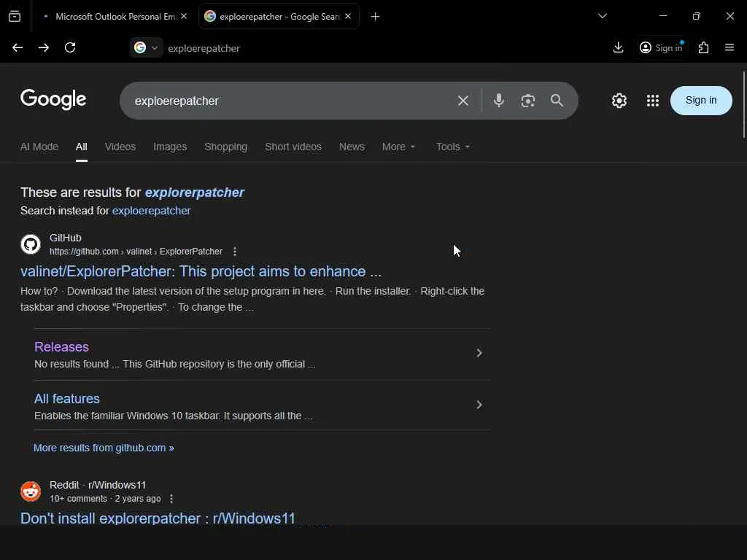
Task: Go back to previous page
Action: [18, 47]
